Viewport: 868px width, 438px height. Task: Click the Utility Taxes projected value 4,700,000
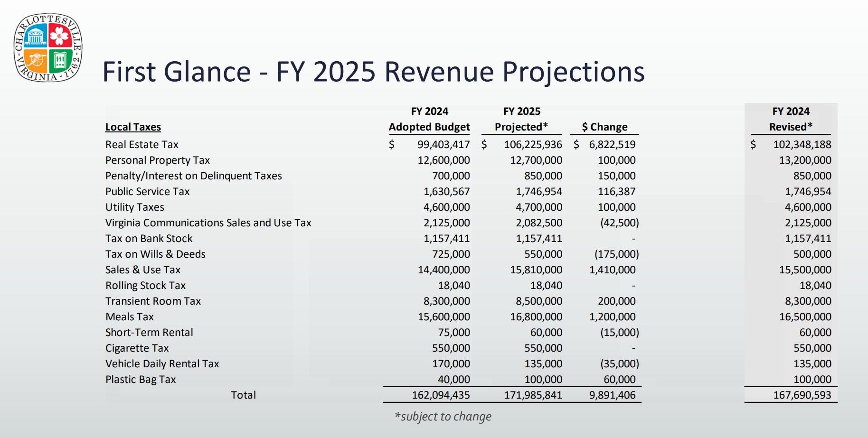tap(539, 207)
